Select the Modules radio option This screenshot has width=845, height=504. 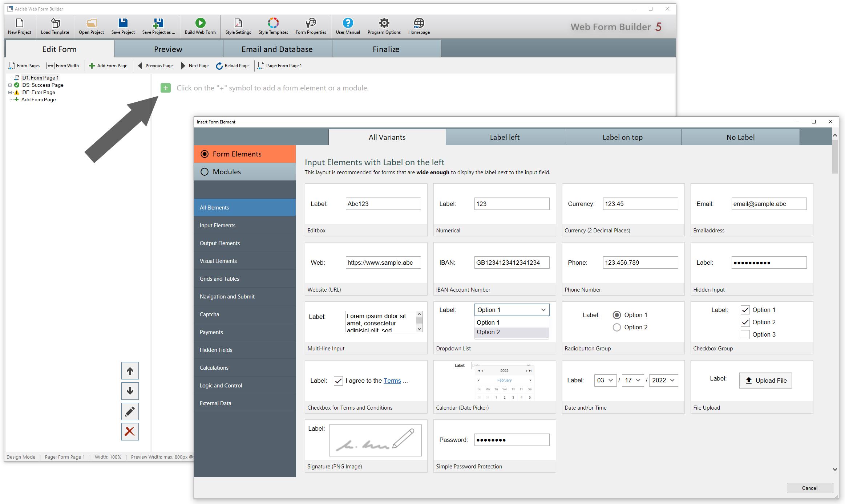205,172
